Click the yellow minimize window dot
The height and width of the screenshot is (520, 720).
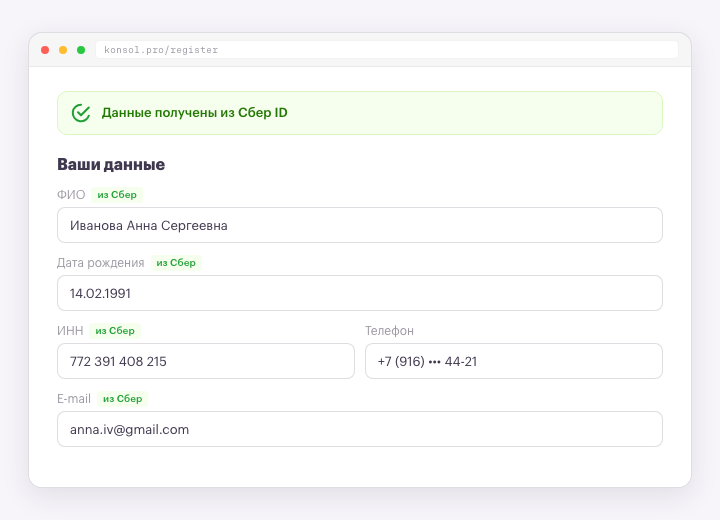pyautogui.click(x=63, y=50)
